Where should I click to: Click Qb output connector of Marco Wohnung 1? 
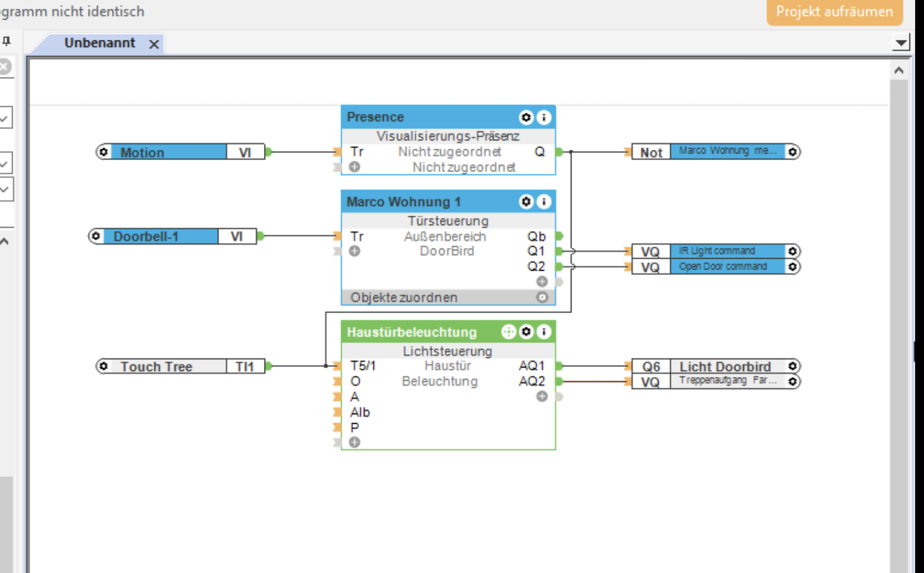pyautogui.click(x=559, y=236)
